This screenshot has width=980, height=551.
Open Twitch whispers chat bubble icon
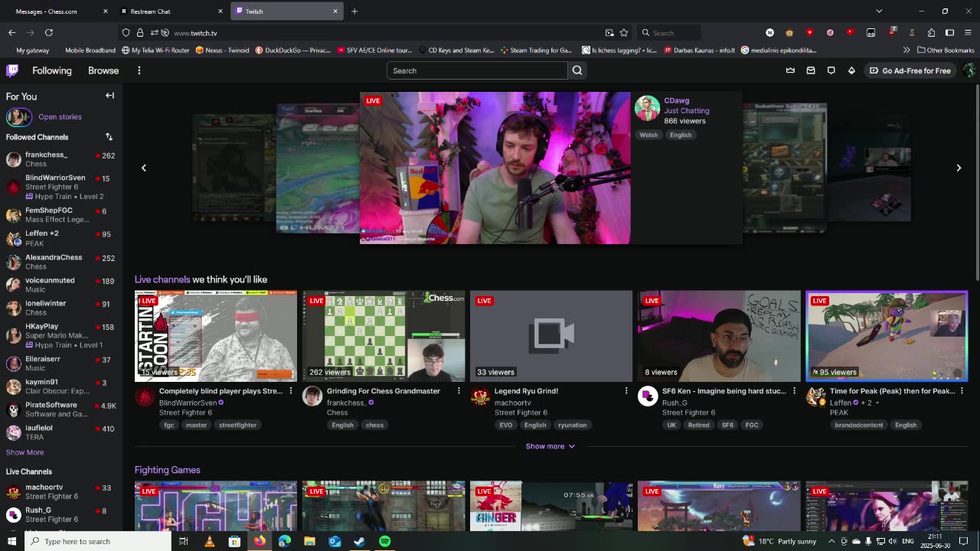tap(831, 70)
